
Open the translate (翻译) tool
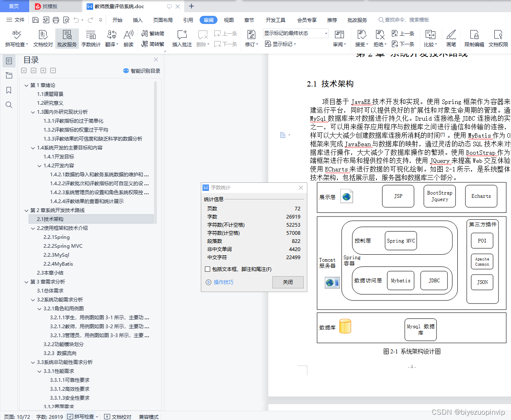click(112, 39)
